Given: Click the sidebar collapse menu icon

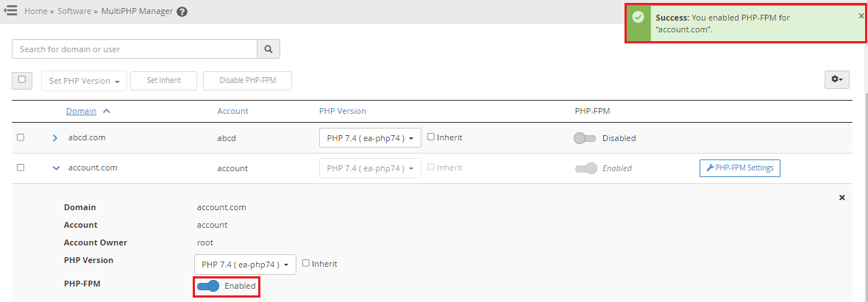Looking at the screenshot, I should coord(11,11).
